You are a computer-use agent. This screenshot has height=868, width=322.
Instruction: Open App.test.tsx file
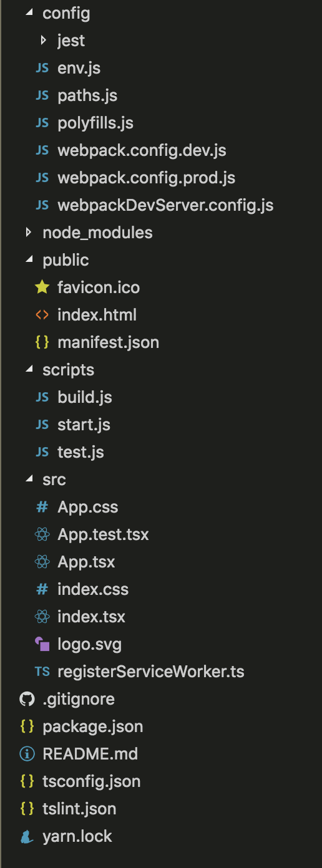click(103, 534)
